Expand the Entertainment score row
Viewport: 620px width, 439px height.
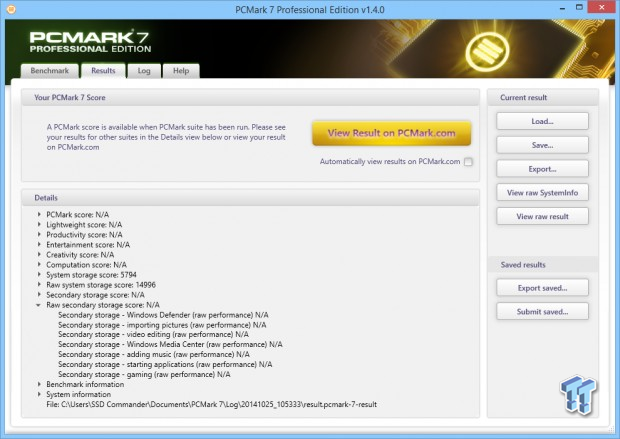click(39, 244)
